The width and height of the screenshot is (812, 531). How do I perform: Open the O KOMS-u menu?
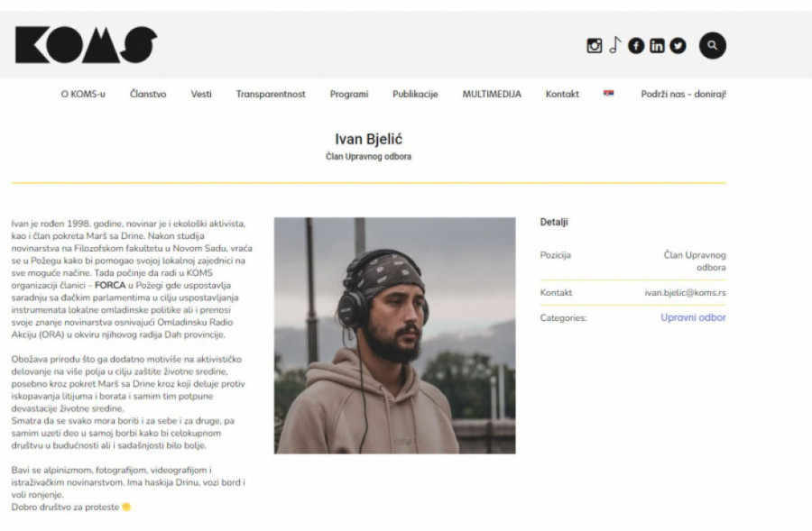tap(83, 94)
